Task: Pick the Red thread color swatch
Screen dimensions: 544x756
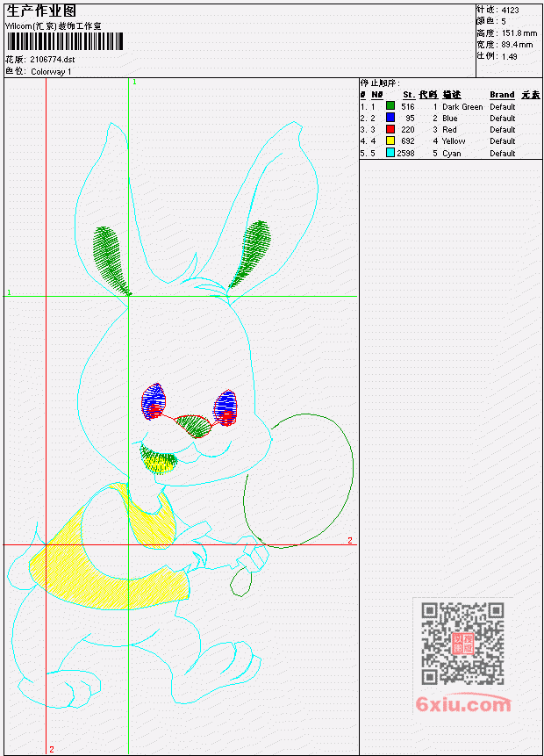Action: pyautogui.click(x=390, y=129)
